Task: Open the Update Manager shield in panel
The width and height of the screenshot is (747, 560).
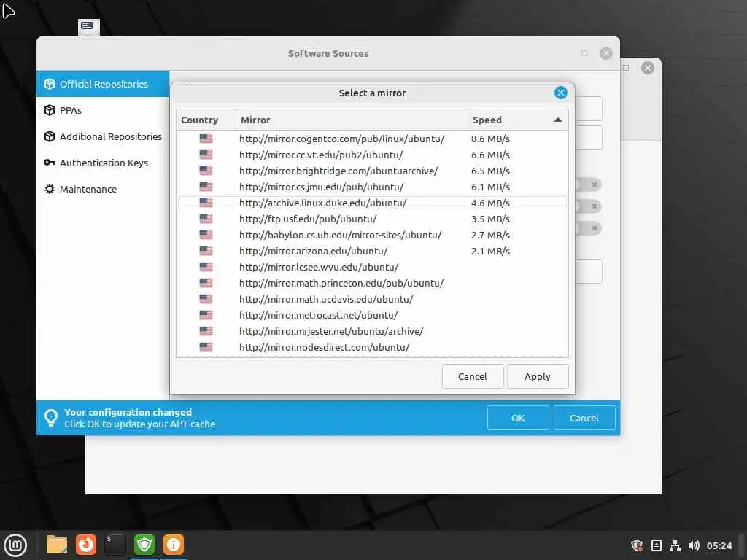Action: click(144, 545)
